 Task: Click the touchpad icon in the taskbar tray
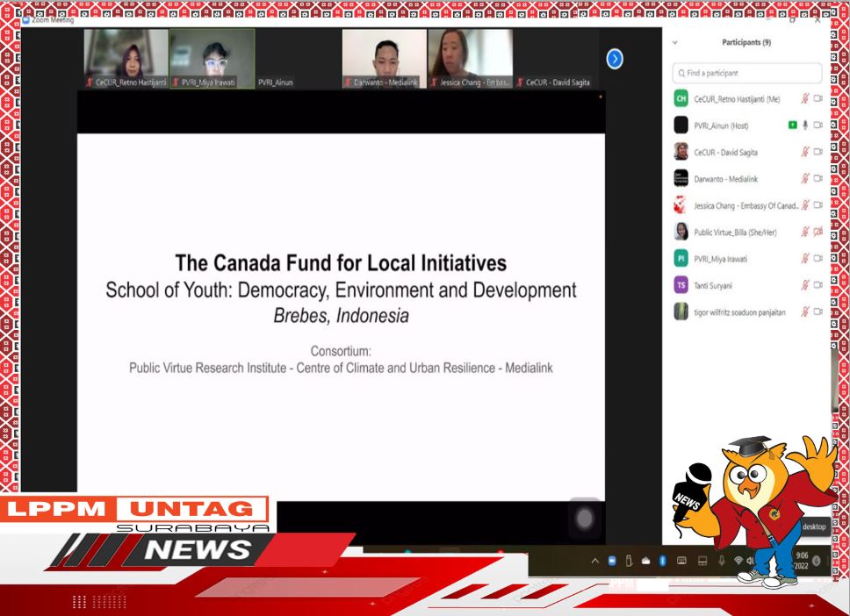pyautogui.click(x=702, y=561)
